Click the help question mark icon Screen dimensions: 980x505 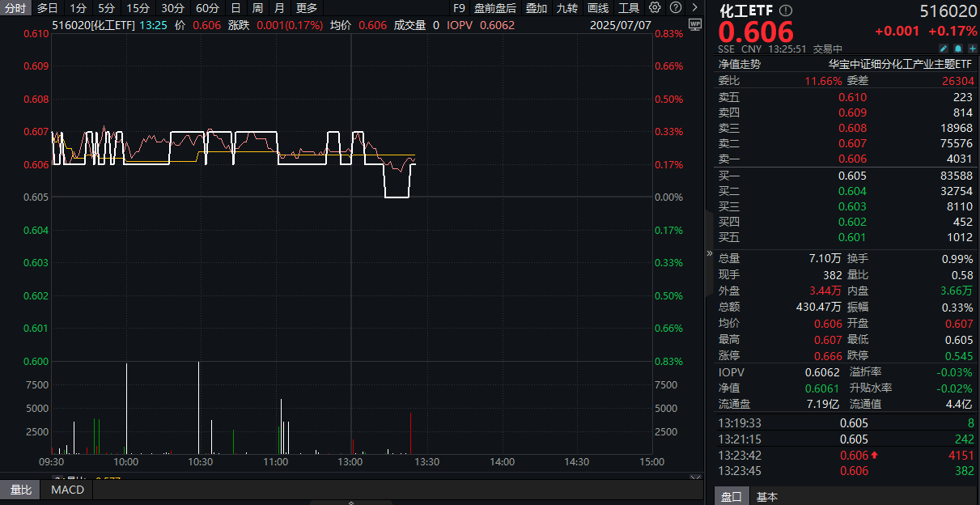pos(675,8)
